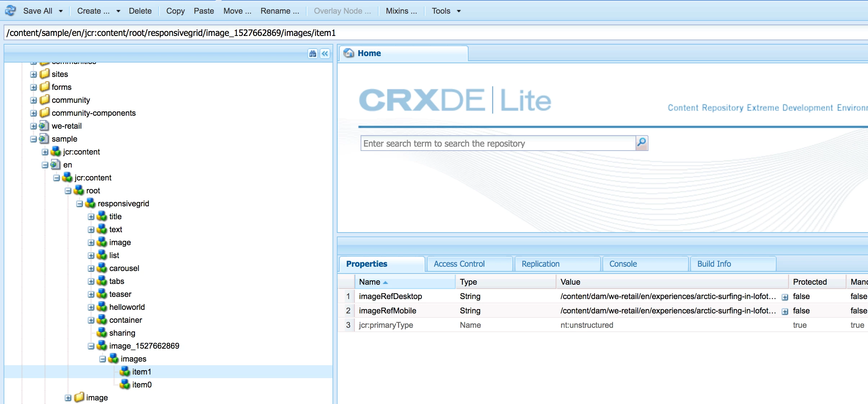Expand imageRefMobile value with plus icon
Image resolution: width=868 pixels, height=404 pixels.
[785, 311]
